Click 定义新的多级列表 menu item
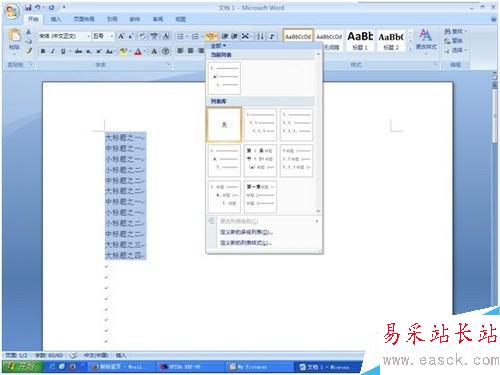 coord(246,232)
